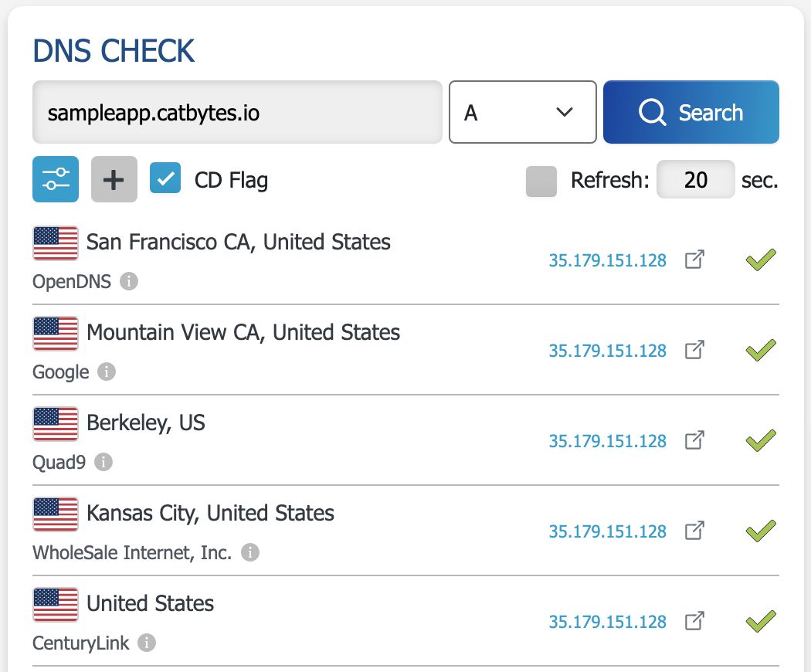Click the external link icon on CenturyLink row
This screenshot has width=811, height=672.
694,622
